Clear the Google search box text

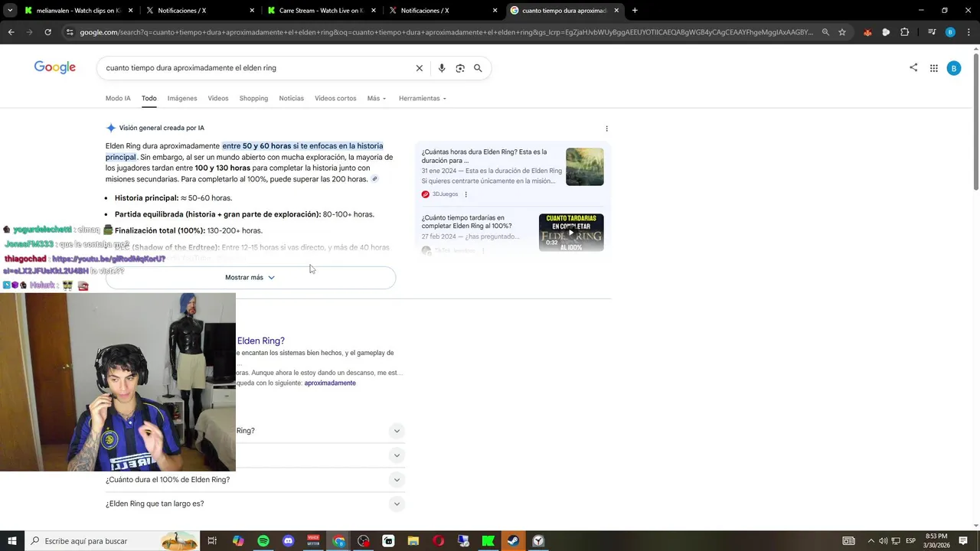(x=419, y=68)
